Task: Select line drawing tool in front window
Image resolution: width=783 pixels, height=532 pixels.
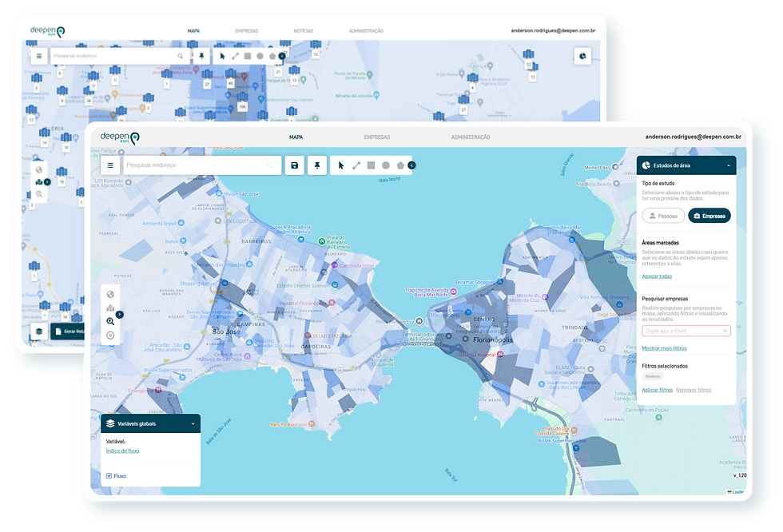Action: point(356,165)
